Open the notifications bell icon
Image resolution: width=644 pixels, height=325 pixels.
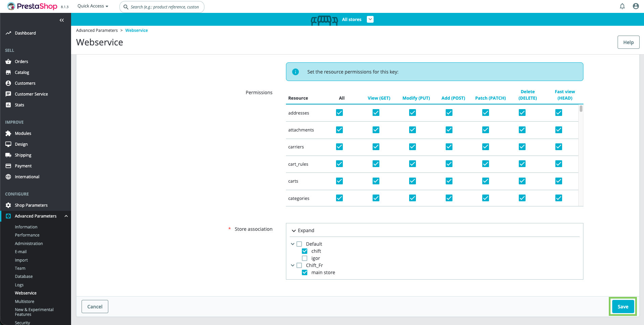622,6
